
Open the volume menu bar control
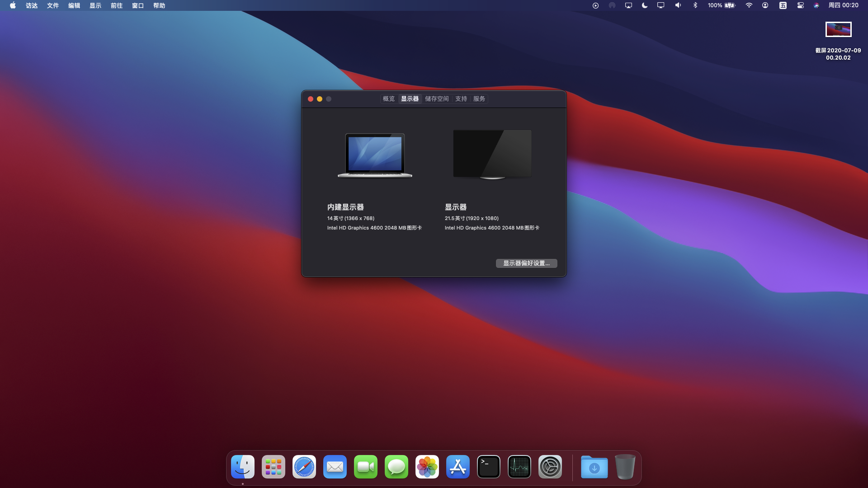(678, 5)
